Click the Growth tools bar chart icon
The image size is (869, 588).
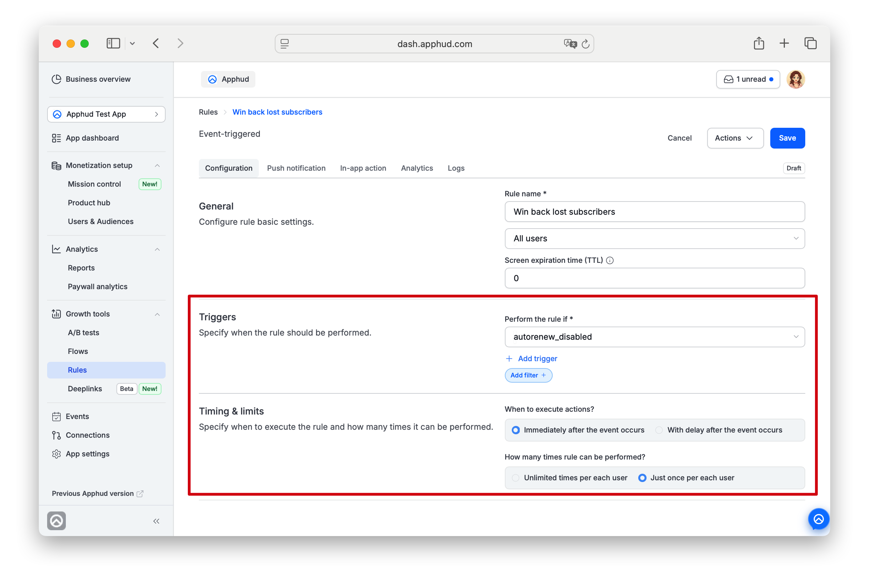[x=56, y=314]
